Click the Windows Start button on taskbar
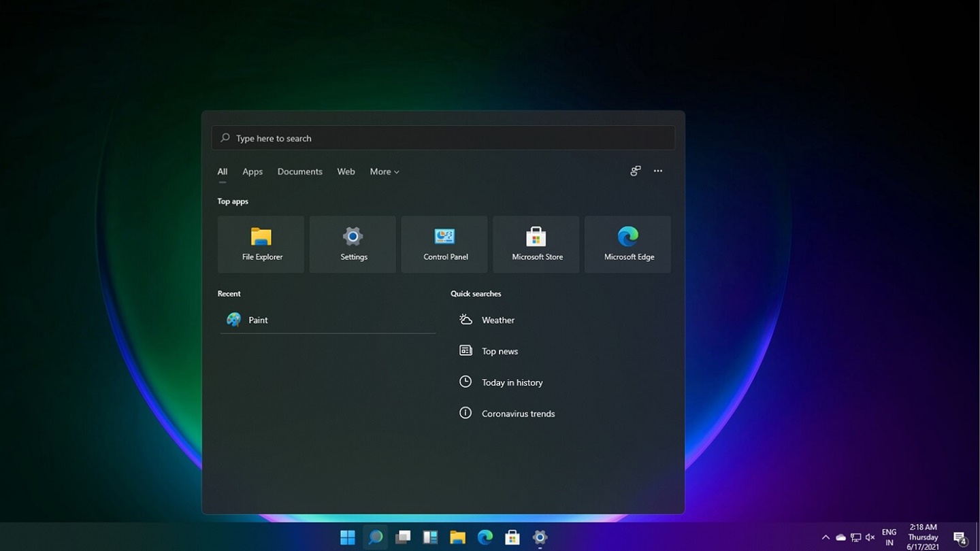This screenshot has width=980, height=551. [348, 537]
